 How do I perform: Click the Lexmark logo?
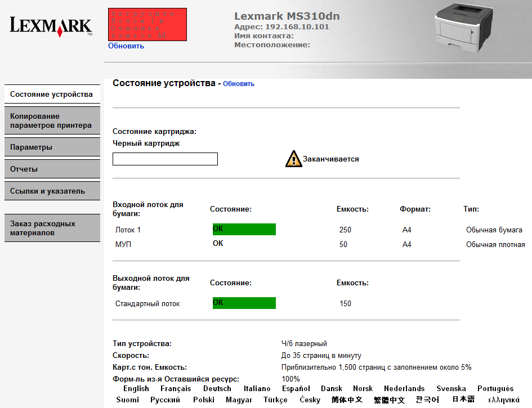[x=51, y=26]
